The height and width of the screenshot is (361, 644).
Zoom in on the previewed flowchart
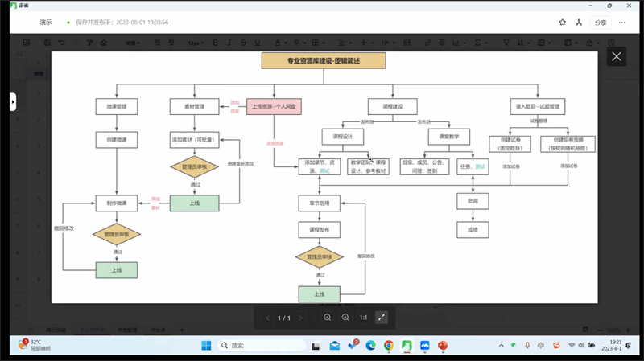click(x=345, y=318)
